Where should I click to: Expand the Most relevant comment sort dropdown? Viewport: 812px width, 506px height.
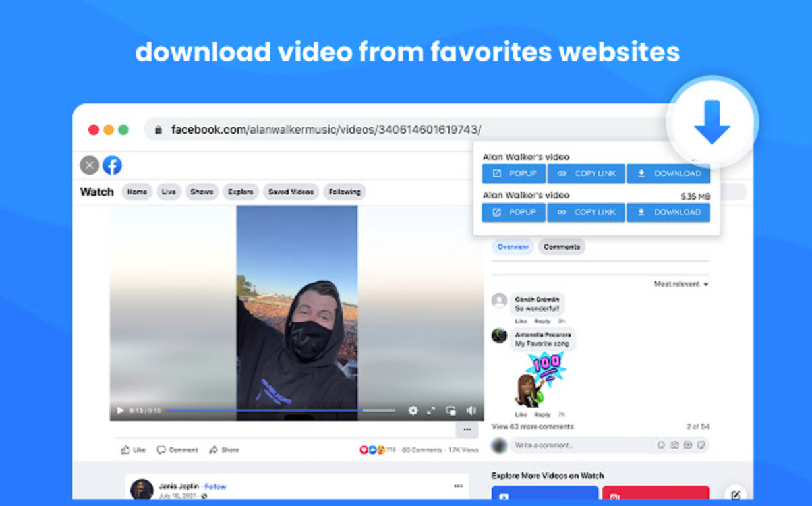pyautogui.click(x=681, y=284)
